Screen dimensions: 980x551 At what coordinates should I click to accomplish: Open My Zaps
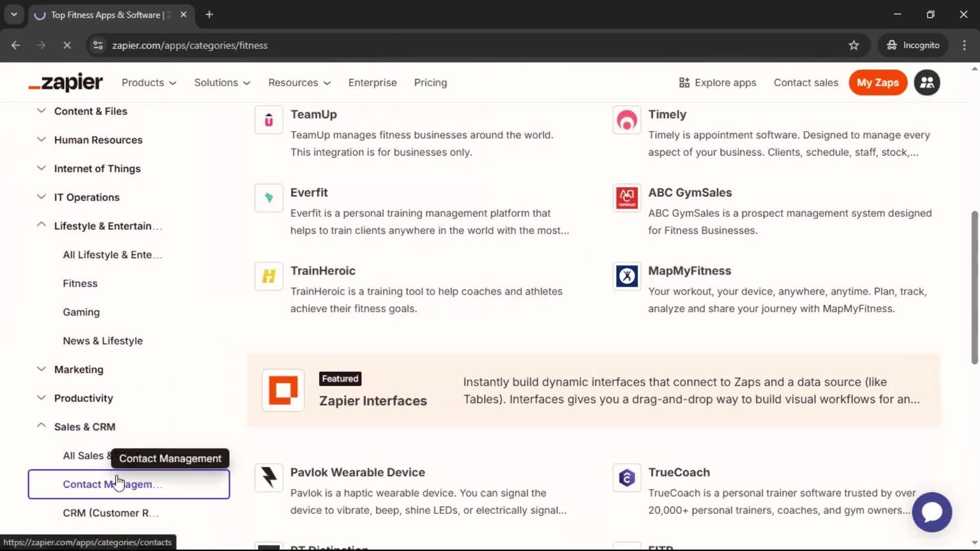tap(878, 83)
